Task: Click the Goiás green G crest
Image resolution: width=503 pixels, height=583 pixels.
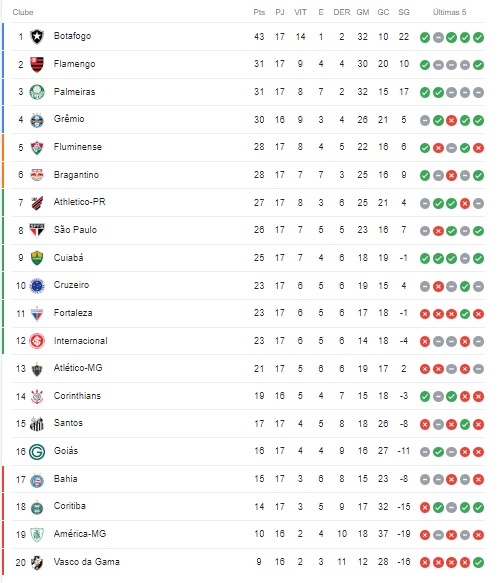Action: coord(37,451)
